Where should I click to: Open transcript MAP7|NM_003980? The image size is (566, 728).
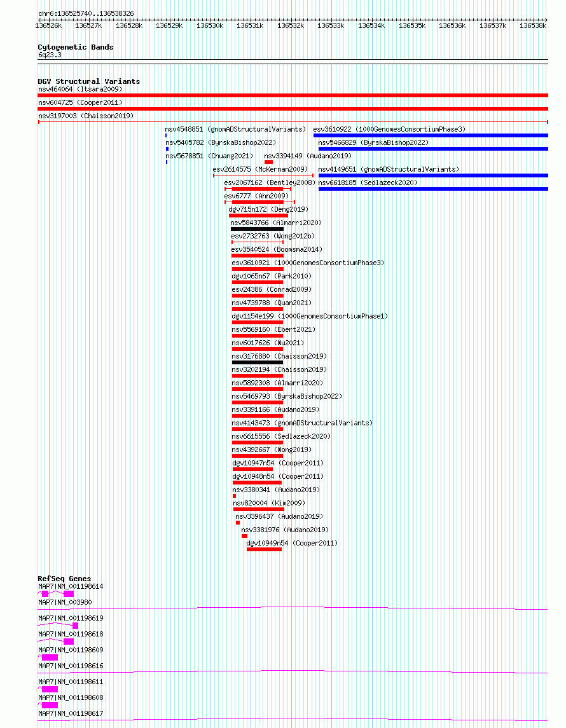pos(65,603)
